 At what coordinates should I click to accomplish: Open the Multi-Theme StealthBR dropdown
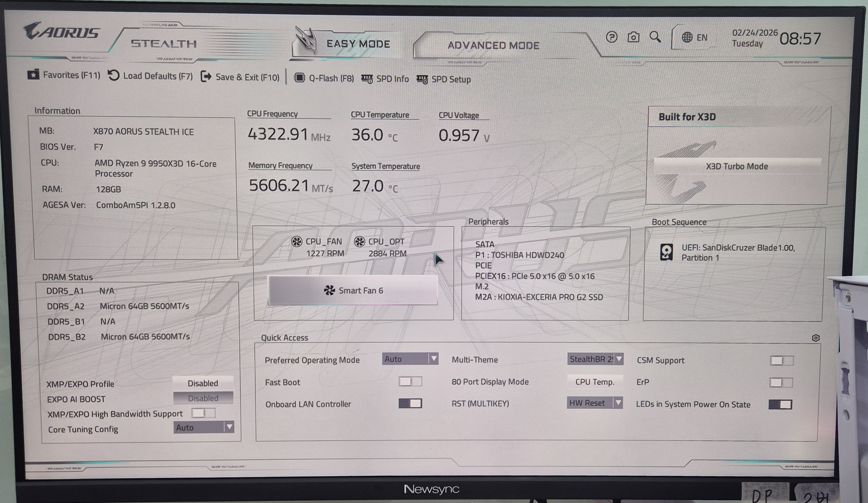click(595, 359)
